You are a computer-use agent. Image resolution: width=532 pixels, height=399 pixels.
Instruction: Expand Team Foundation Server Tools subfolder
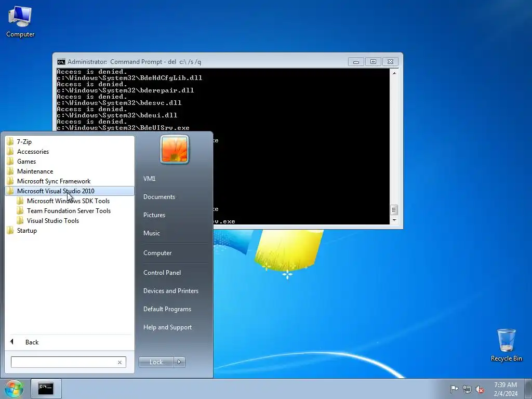pyautogui.click(x=70, y=211)
